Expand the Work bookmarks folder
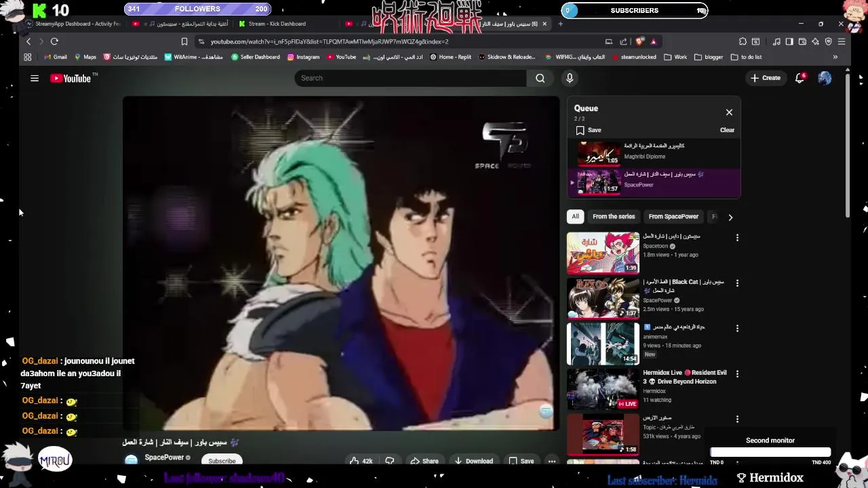 pyautogui.click(x=675, y=57)
